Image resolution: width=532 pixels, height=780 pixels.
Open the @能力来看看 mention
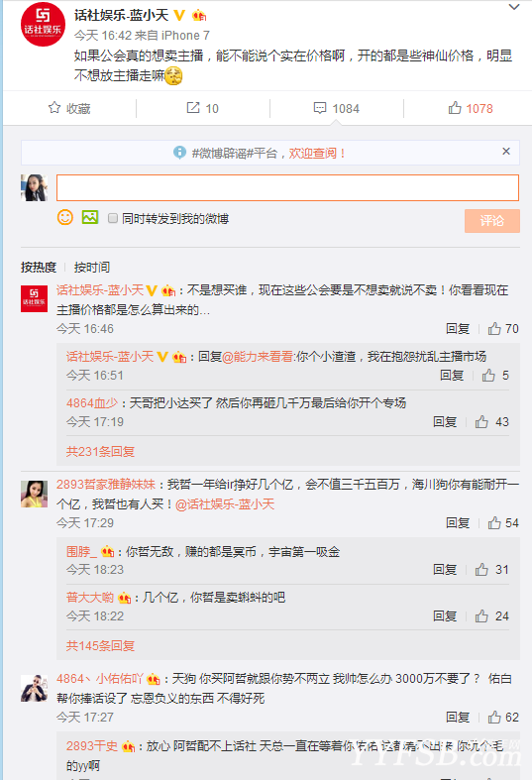point(258,357)
